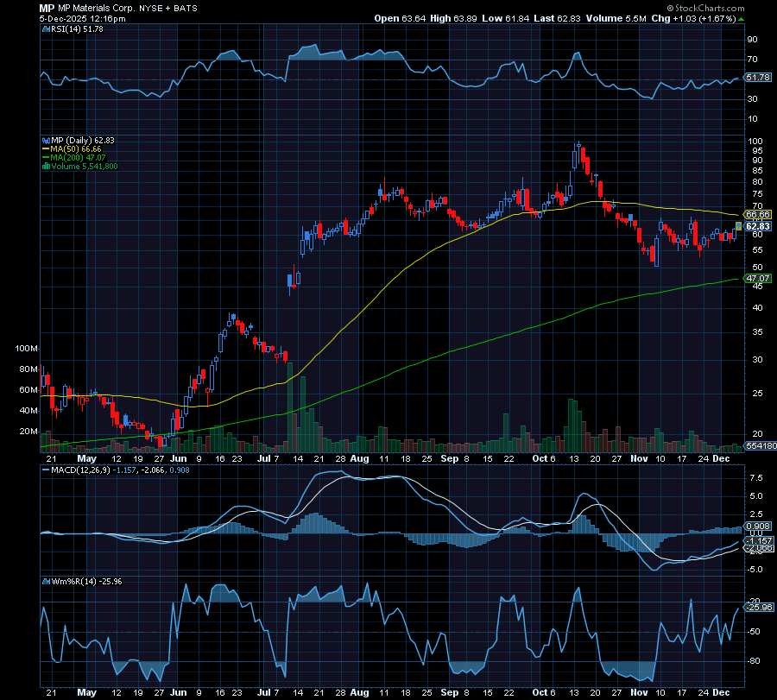The width and height of the screenshot is (777, 700).
Task: Click the candlestick icon beside MP (Daily)
Action: coord(47,140)
